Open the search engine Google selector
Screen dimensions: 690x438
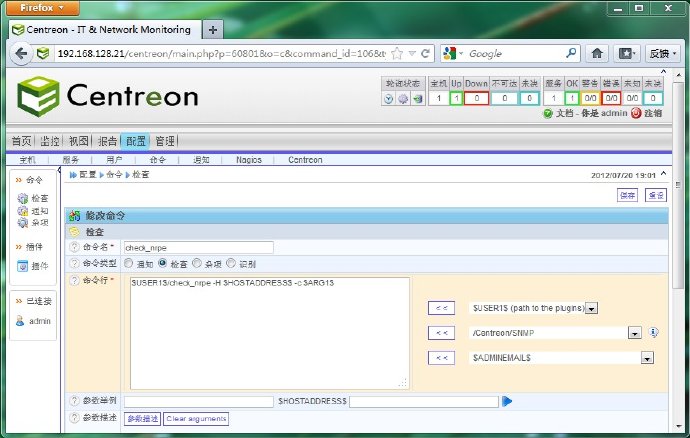click(453, 54)
